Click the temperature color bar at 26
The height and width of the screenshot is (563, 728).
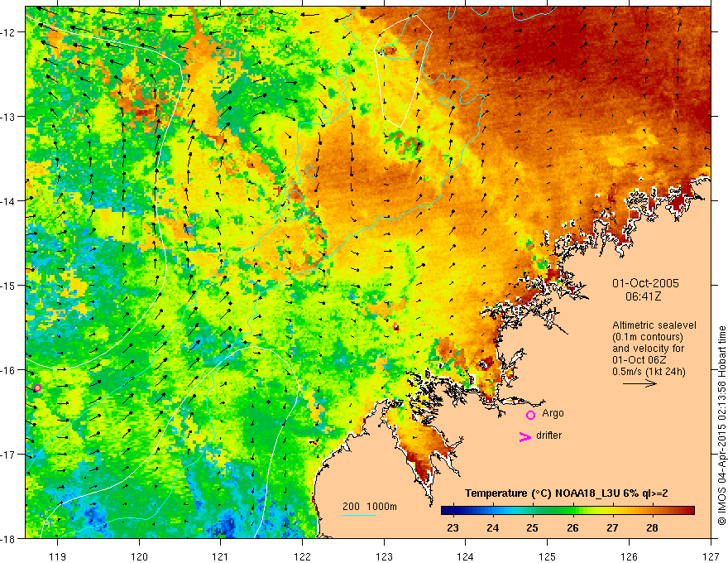tap(572, 511)
